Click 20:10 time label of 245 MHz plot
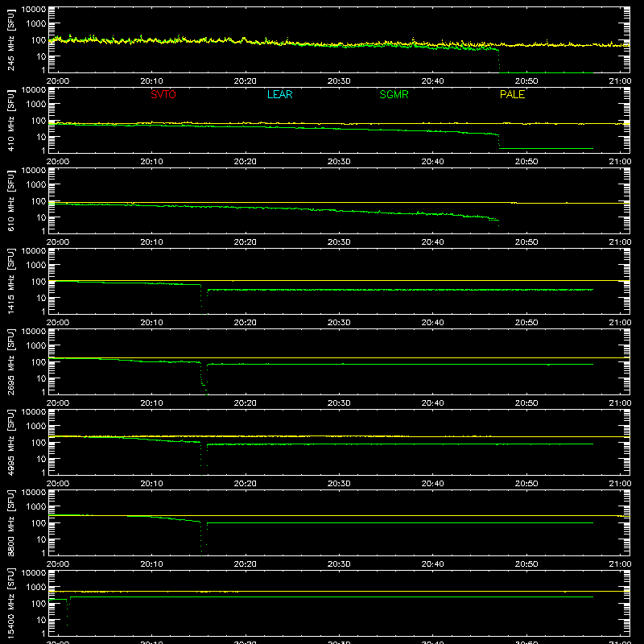644x644 pixels. click(151, 81)
